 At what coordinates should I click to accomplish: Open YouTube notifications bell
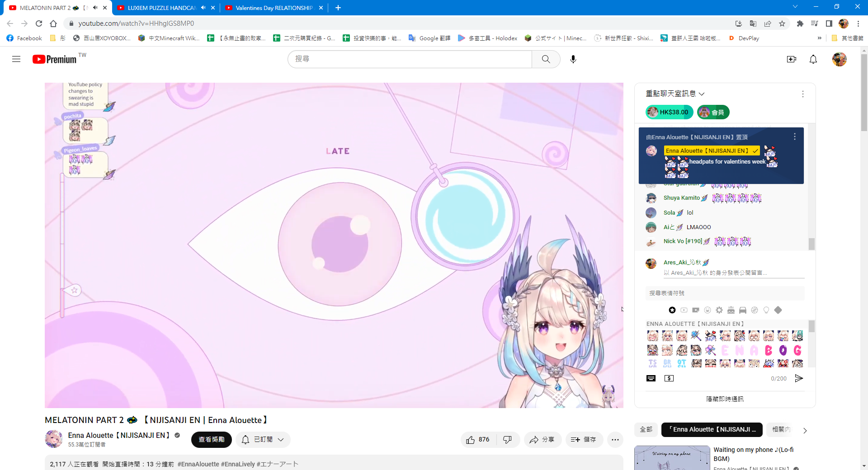pos(813,59)
